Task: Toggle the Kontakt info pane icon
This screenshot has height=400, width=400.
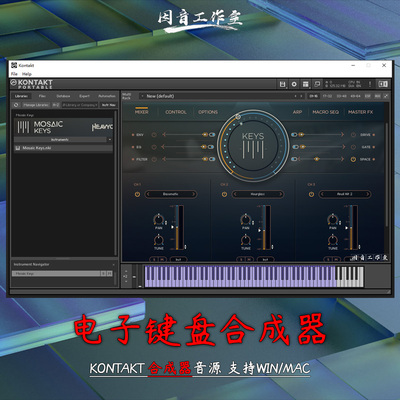Action: (383, 84)
